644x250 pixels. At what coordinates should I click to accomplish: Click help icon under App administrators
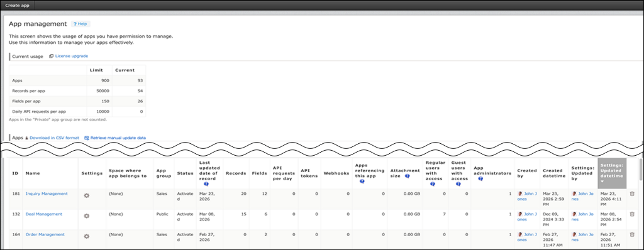pos(480,179)
